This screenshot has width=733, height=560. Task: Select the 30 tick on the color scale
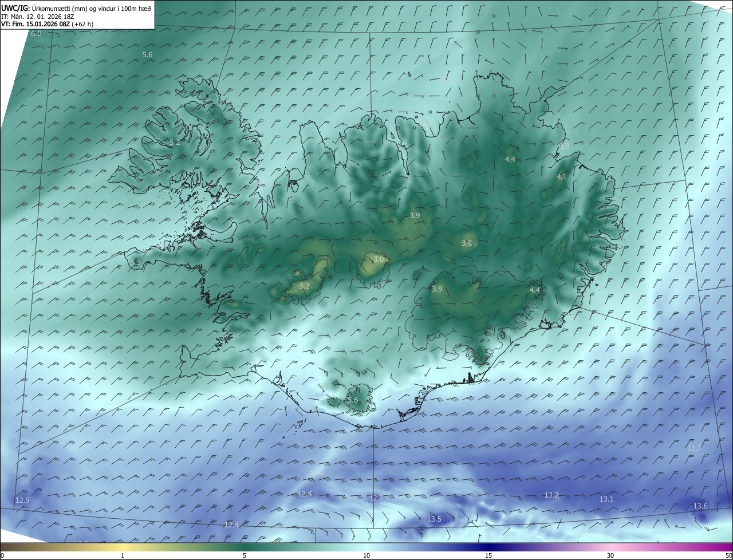[610, 555]
